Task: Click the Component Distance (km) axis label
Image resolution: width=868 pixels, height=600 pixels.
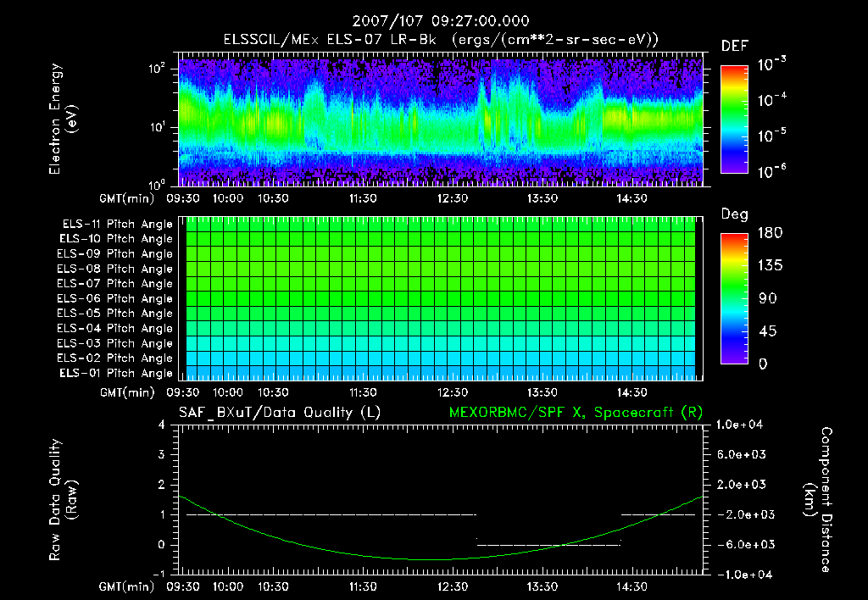Action: click(818, 500)
